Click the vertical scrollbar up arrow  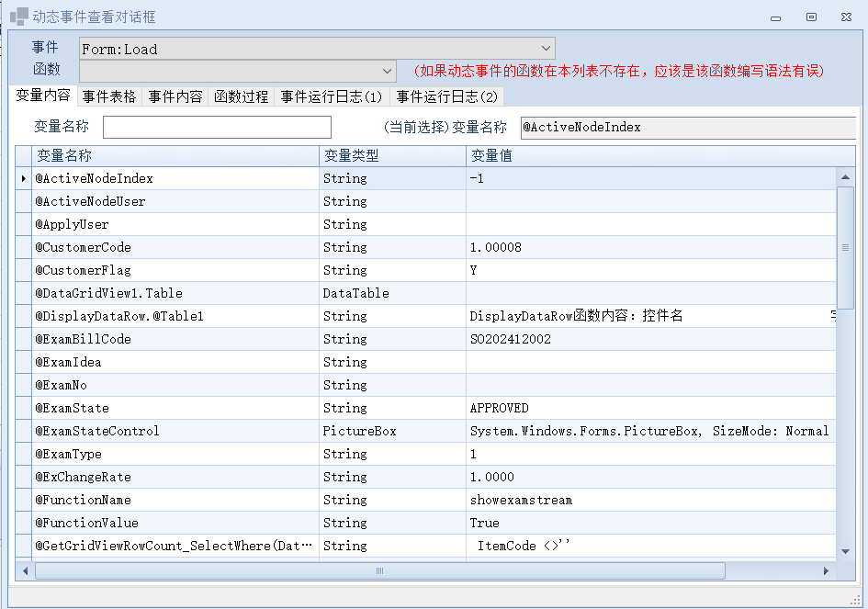[x=846, y=177]
